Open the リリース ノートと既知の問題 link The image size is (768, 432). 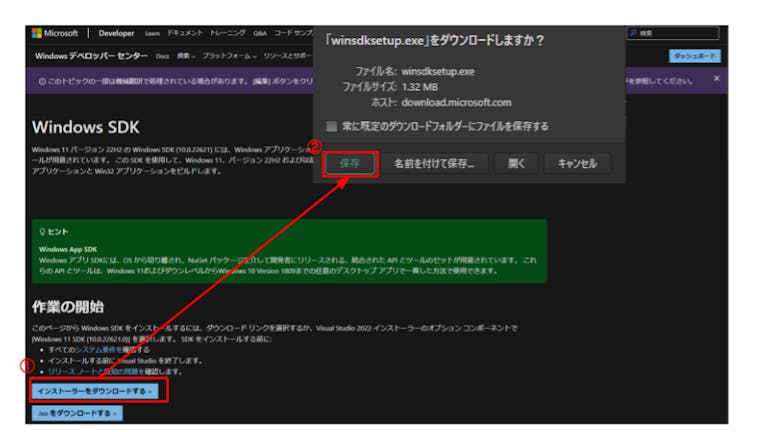pyautogui.click(x=95, y=372)
